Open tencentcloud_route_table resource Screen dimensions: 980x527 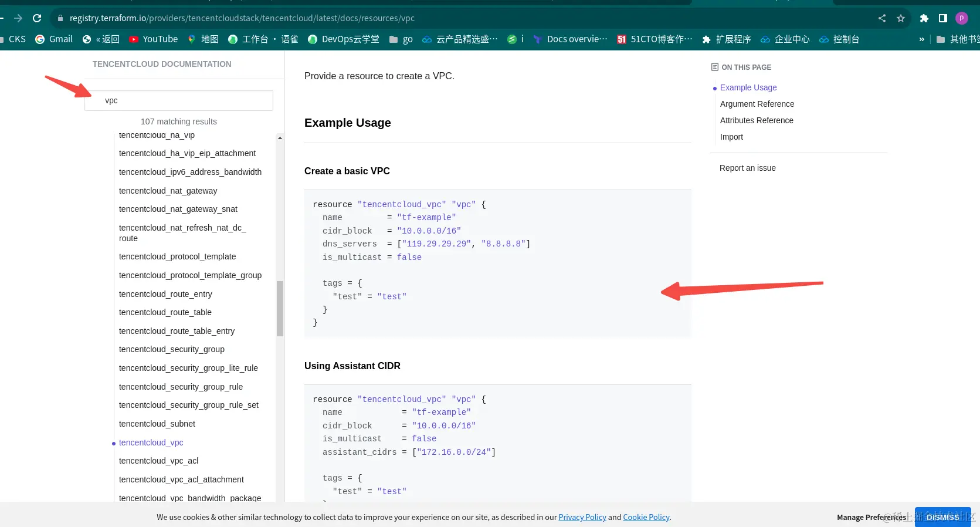click(165, 312)
